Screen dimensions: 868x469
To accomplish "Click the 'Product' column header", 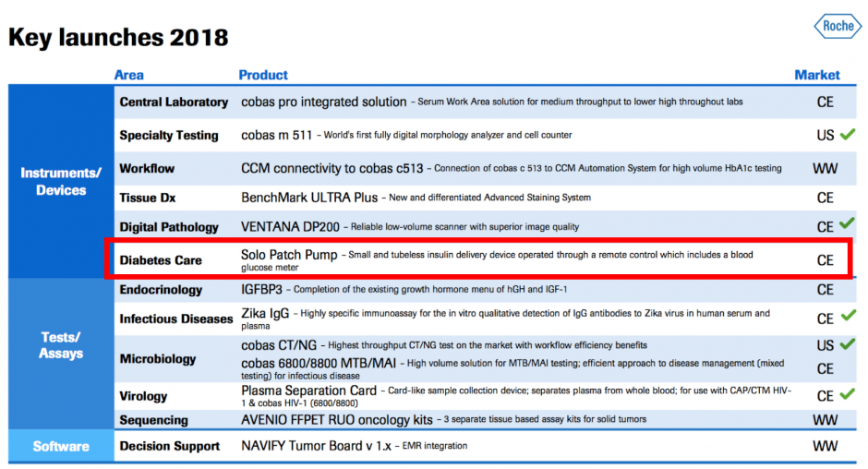I will (x=263, y=75).
